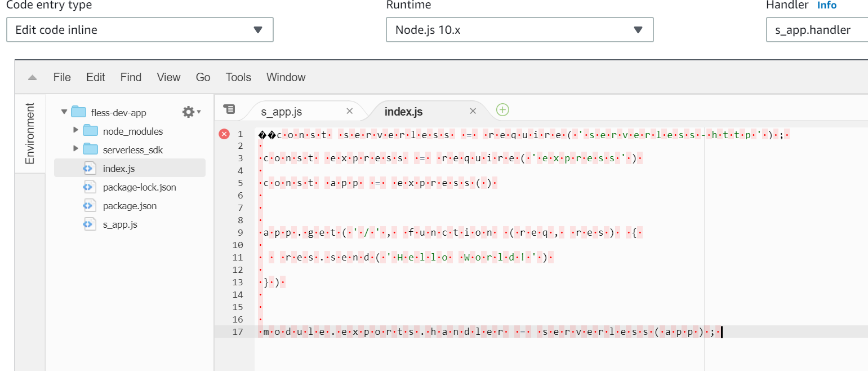Select the fless-dev-app folder icon
This screenshot has height=371, width=868.
tap(78, 112)
